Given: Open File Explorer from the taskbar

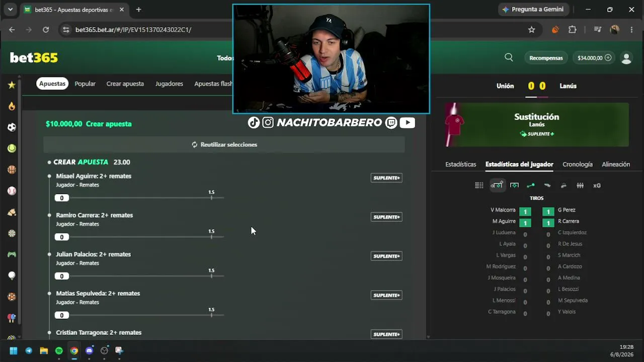Looking at the screenshot, I should [44, 350].
